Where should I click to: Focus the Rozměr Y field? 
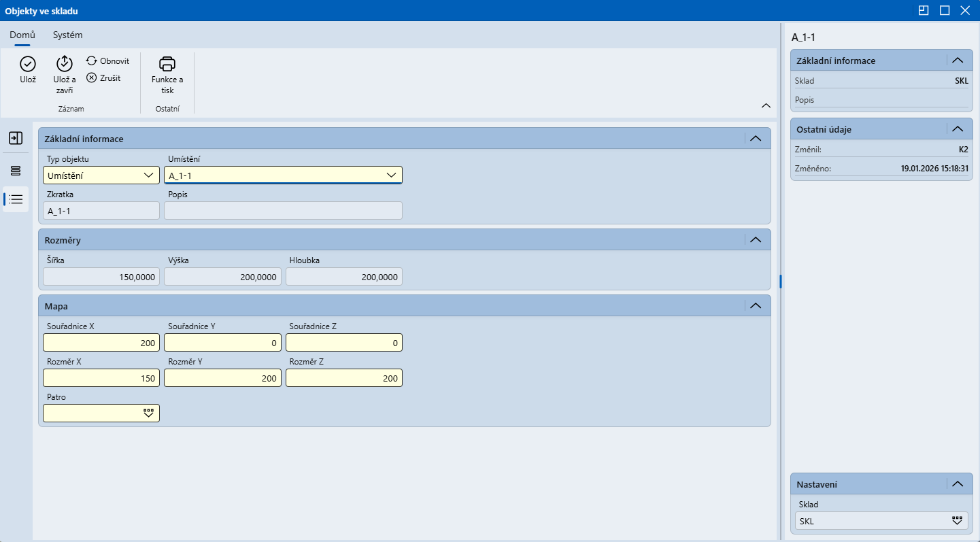222,378
